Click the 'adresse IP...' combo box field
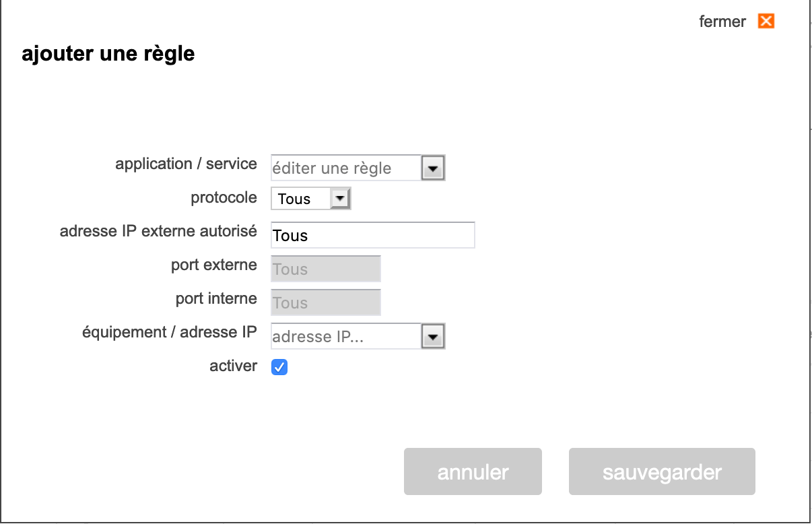 [345, 336]
